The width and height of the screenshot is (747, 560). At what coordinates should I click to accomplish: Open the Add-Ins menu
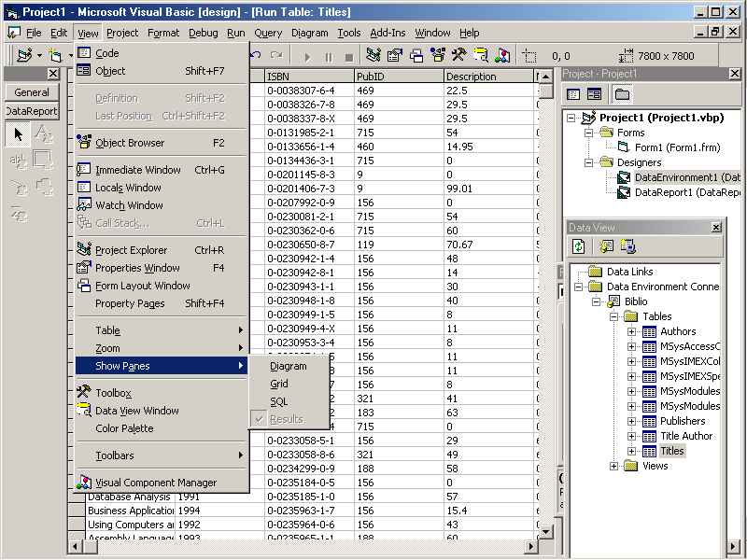[x=388, y=33]
